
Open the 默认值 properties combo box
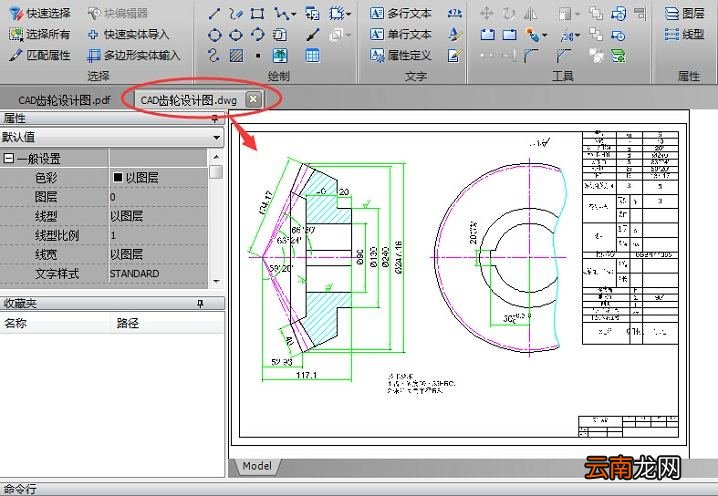point(112,137)
